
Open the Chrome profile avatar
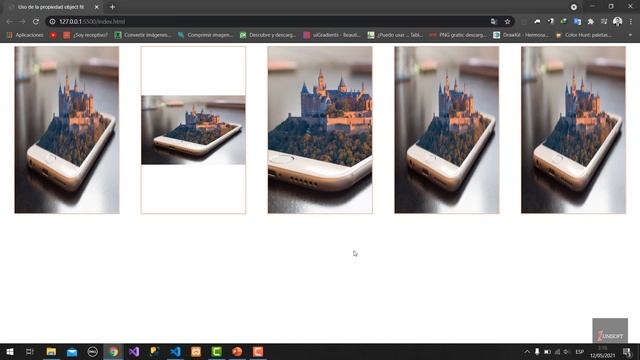pyautogui.click(x=618, y=22)
